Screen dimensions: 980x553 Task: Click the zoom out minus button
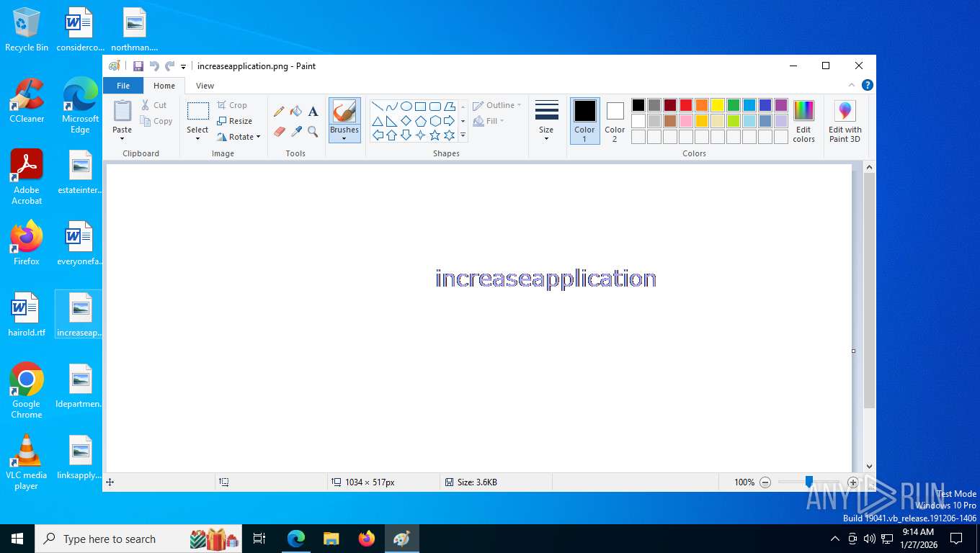point(765,482)
